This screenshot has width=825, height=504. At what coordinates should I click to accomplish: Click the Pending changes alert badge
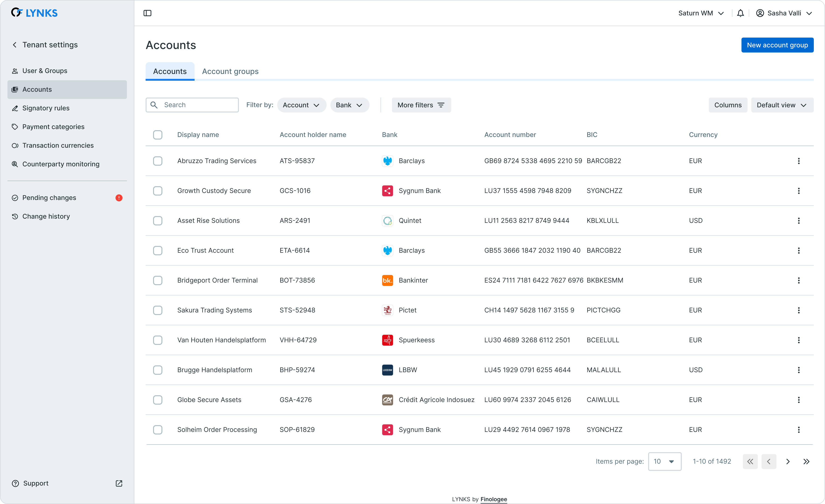click(x=119, y=198)
